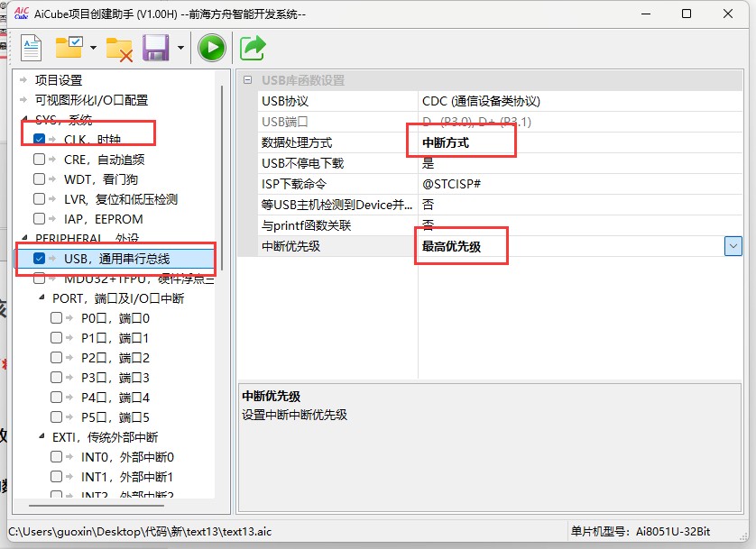Expand the open-project dropdown arrow
Screen dimensions: 756x549
pos(93,48)
